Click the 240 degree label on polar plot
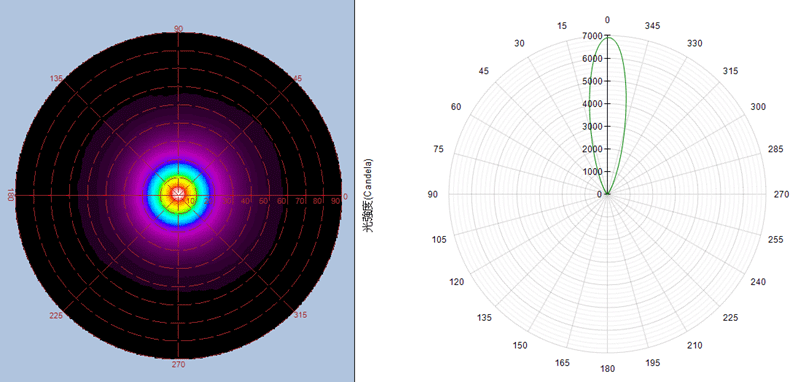Image resolution: width=804 pixels, height=382 pixels. (x=758, y=282)
